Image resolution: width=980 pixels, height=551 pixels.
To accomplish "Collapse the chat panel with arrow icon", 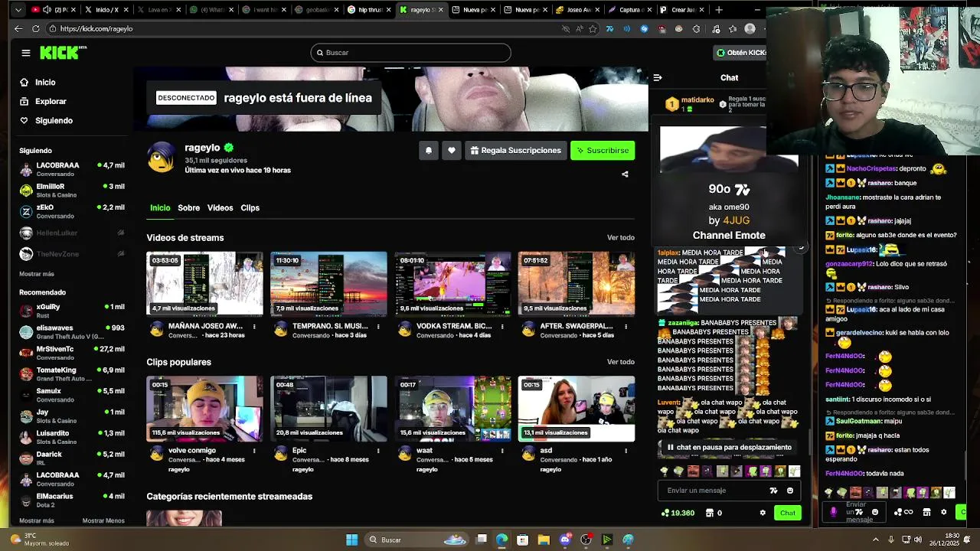I will 657,77.
